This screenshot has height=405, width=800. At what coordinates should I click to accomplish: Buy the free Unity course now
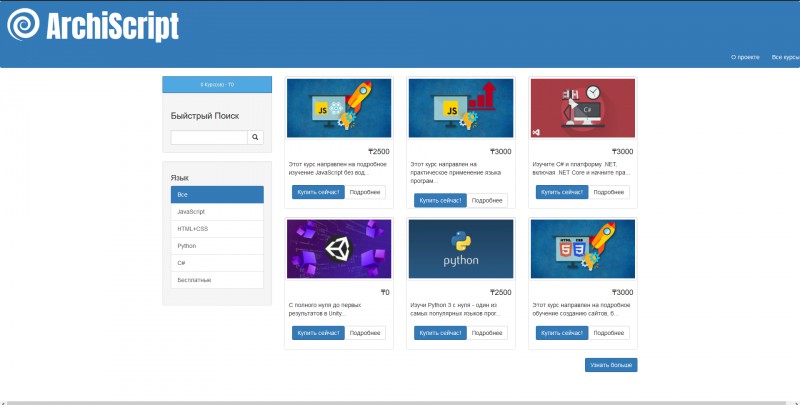click(318, 333)
